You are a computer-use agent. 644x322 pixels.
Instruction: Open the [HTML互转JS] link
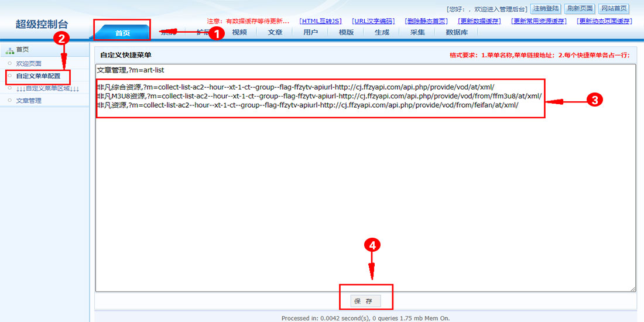click(x=320, y=21)
